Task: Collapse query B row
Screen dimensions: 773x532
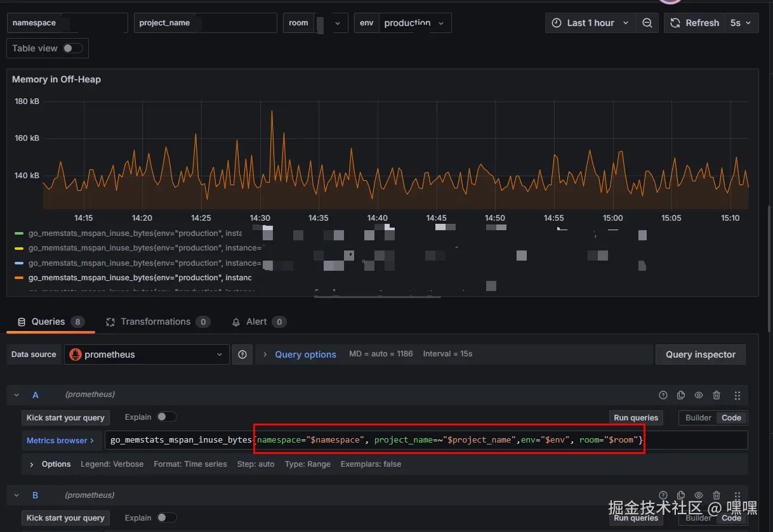Action: (17, 495)
